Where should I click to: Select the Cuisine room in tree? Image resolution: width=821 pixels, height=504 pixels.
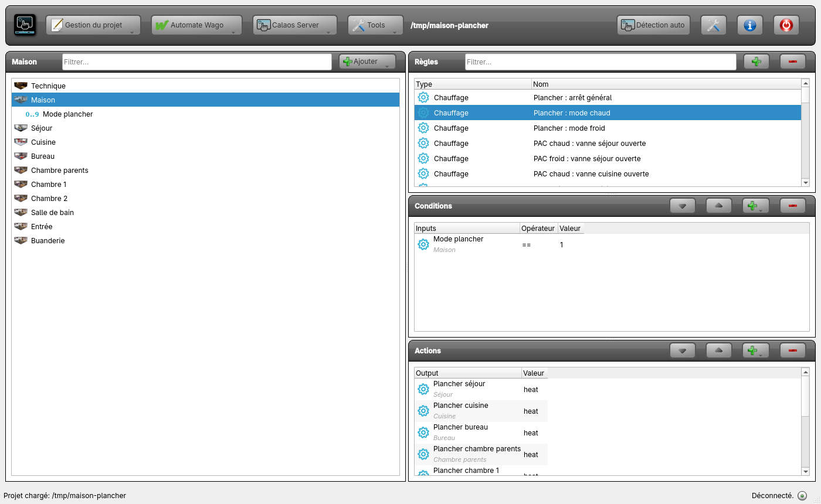tap(205, 142)
